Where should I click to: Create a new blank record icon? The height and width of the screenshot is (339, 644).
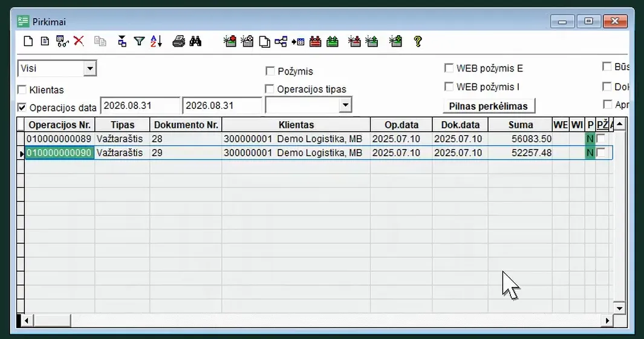point(28,41)
